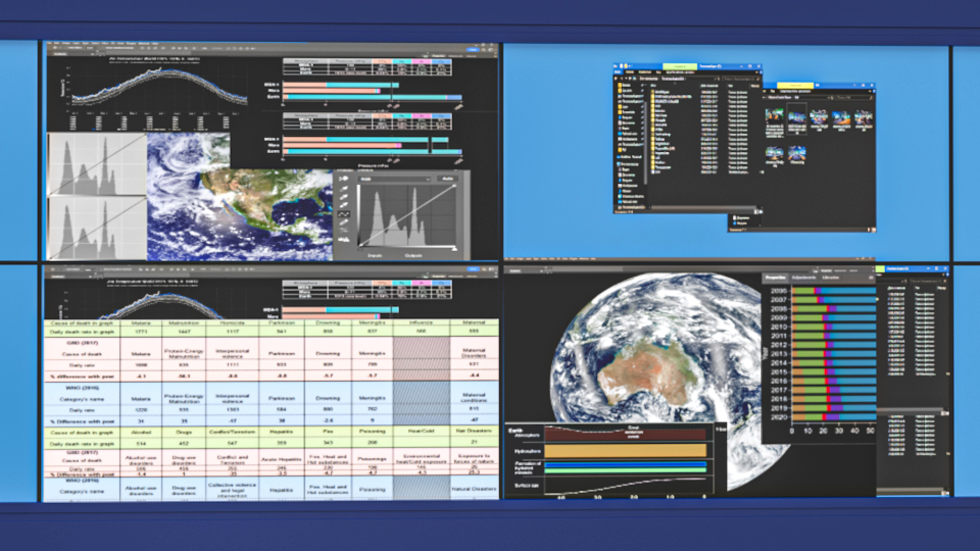Switch to the Adjustments tab
980x551 pixels.
click(x=803, y=278)
